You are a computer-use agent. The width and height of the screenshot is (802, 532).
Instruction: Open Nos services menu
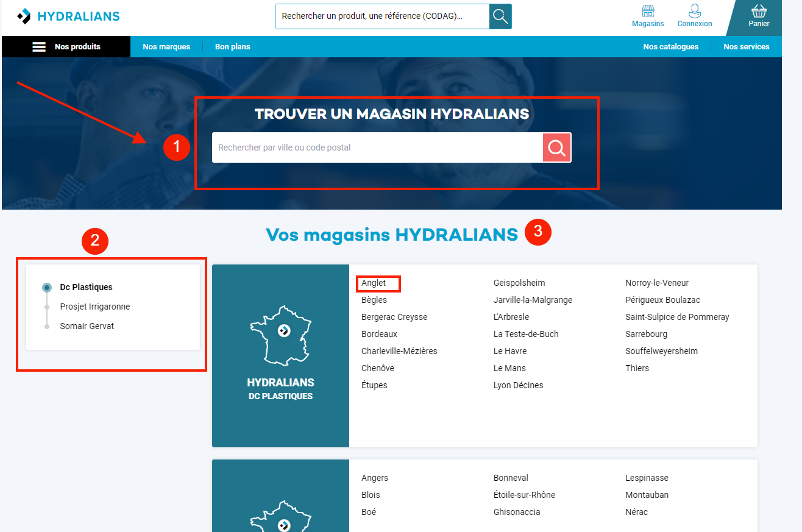(x=747, y=47)
